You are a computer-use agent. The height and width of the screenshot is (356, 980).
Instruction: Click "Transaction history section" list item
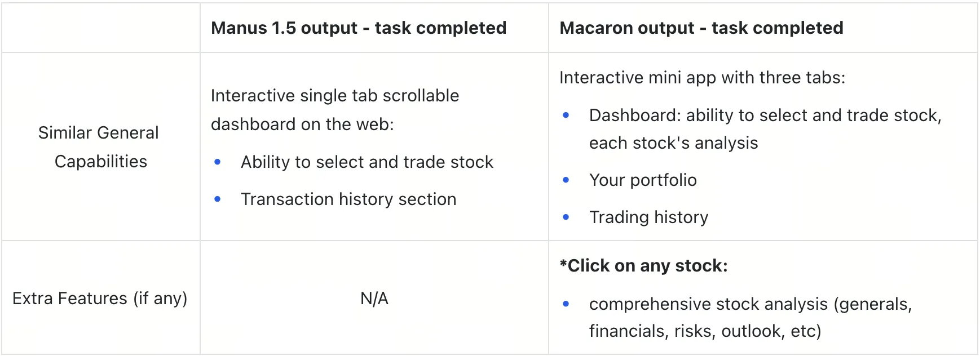(x=348, y=199)
